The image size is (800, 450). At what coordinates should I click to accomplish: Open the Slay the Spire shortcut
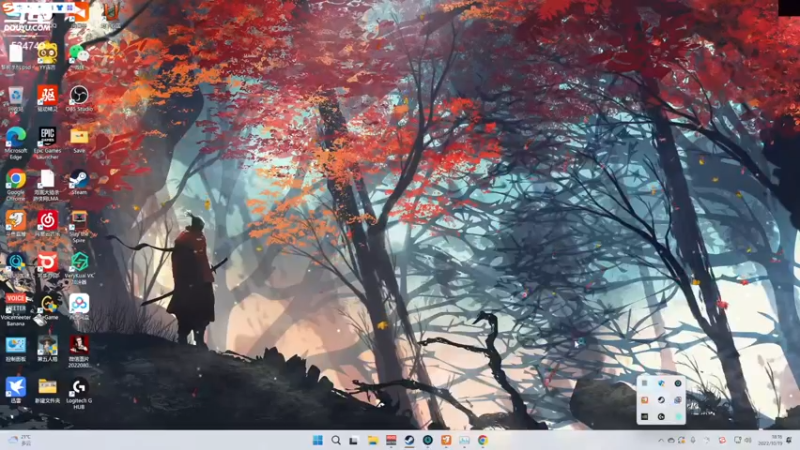pos(79,227)
